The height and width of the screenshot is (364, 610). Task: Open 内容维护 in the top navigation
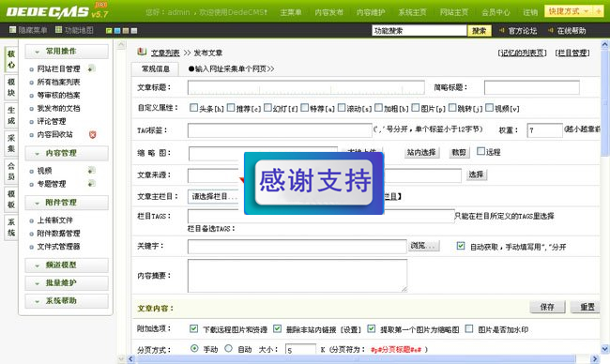click(x=371, y=12)
